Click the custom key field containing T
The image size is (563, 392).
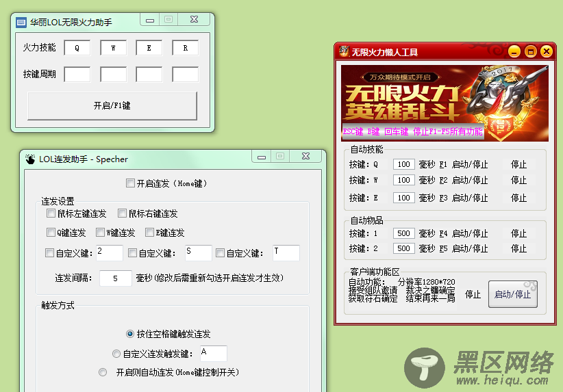(286, 253)
